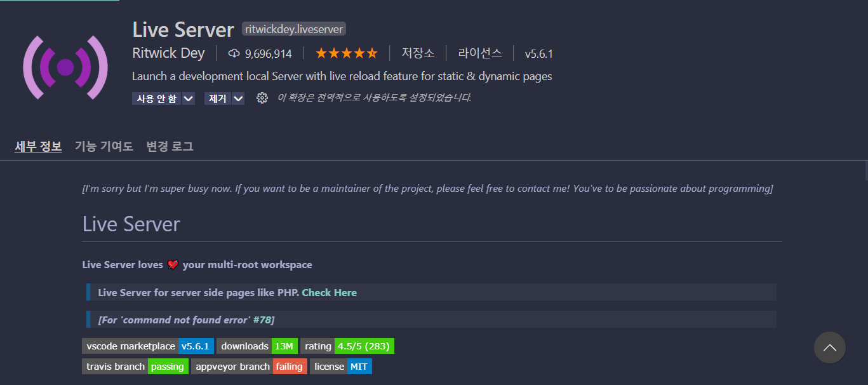Click the downloads 13M badge
This screenshot has width=868, height=385.
257,346
